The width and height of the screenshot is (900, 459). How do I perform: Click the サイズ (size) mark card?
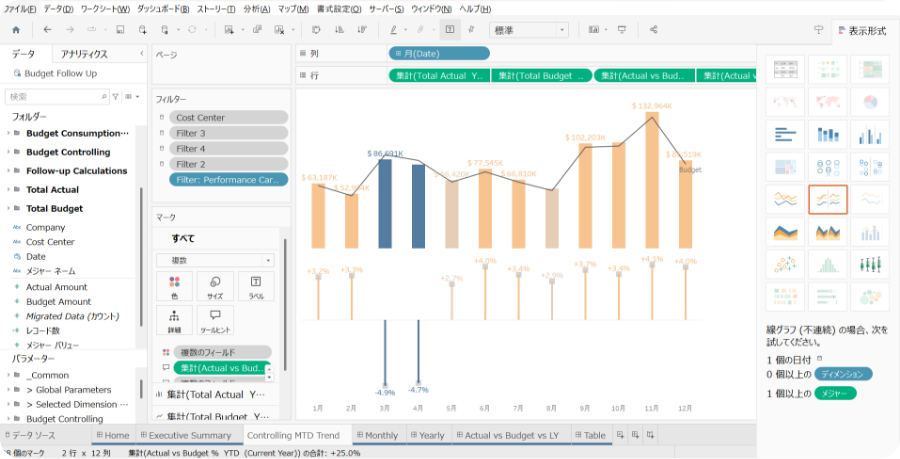coord(215,286)
